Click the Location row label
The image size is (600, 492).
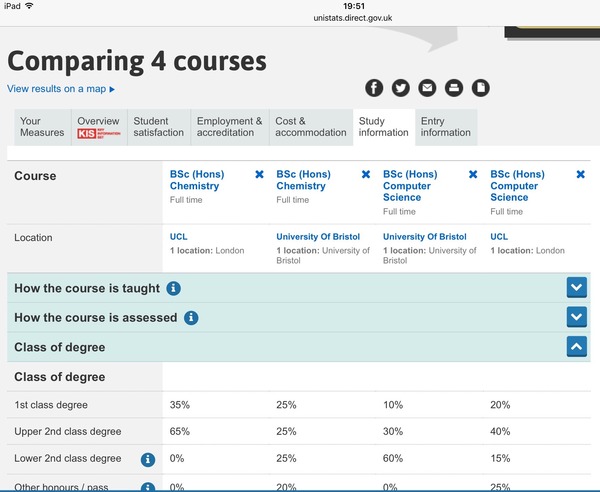tap(33, 238)
